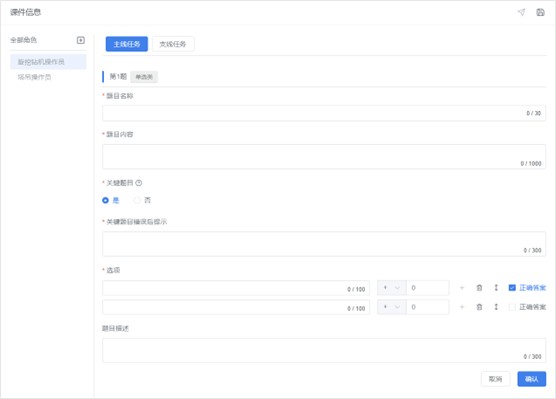556x399 pixels.
Task: Click the 课件信息 title text
Action: coord(26,12)
